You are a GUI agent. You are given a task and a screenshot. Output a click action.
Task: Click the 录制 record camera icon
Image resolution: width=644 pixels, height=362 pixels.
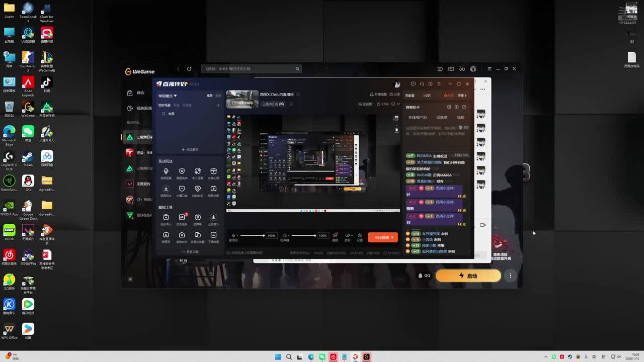click(x=347, y=235)
